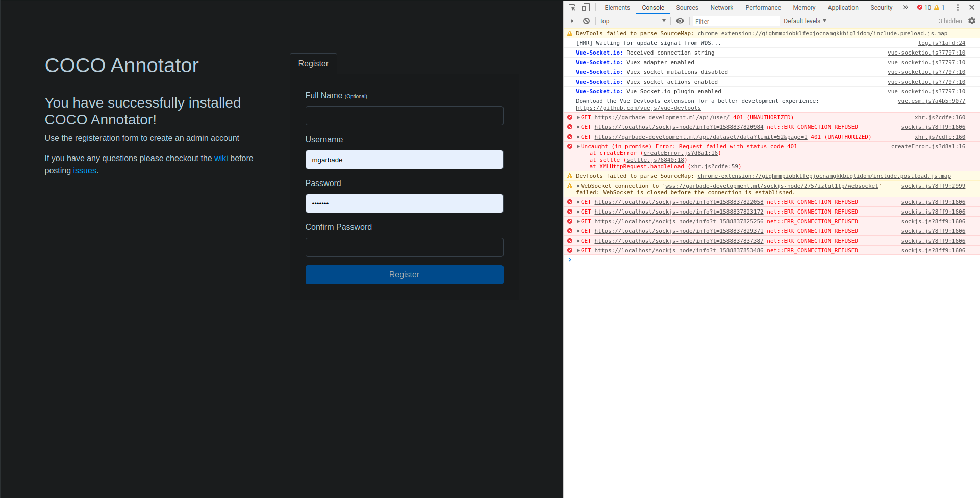Click the Register button
This screenshot has height=498, width=980.
404,274
